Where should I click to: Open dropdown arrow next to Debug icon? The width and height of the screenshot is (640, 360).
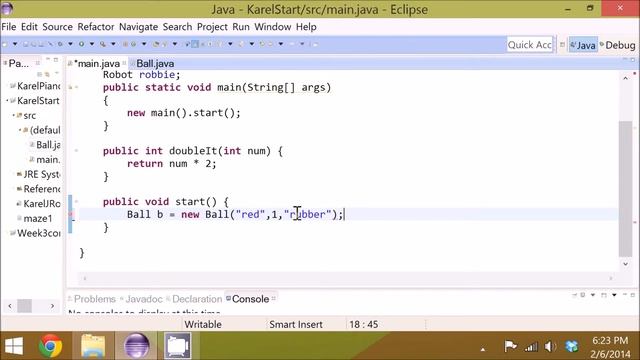click(70, 44)
